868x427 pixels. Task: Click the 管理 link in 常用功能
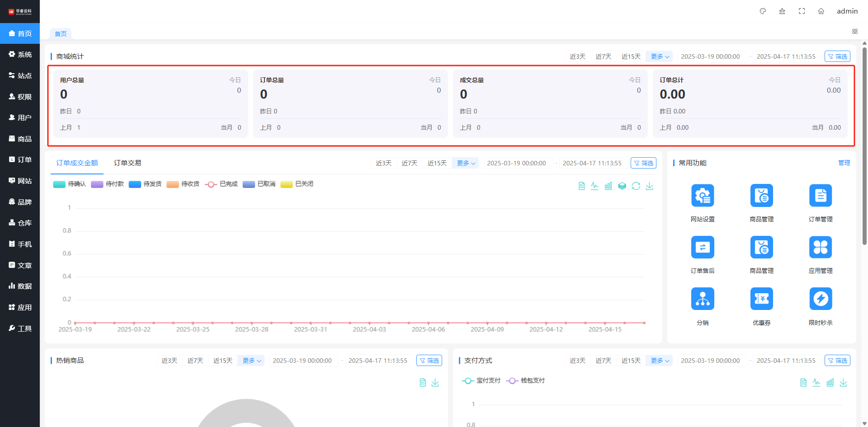[x=844, y=163]
